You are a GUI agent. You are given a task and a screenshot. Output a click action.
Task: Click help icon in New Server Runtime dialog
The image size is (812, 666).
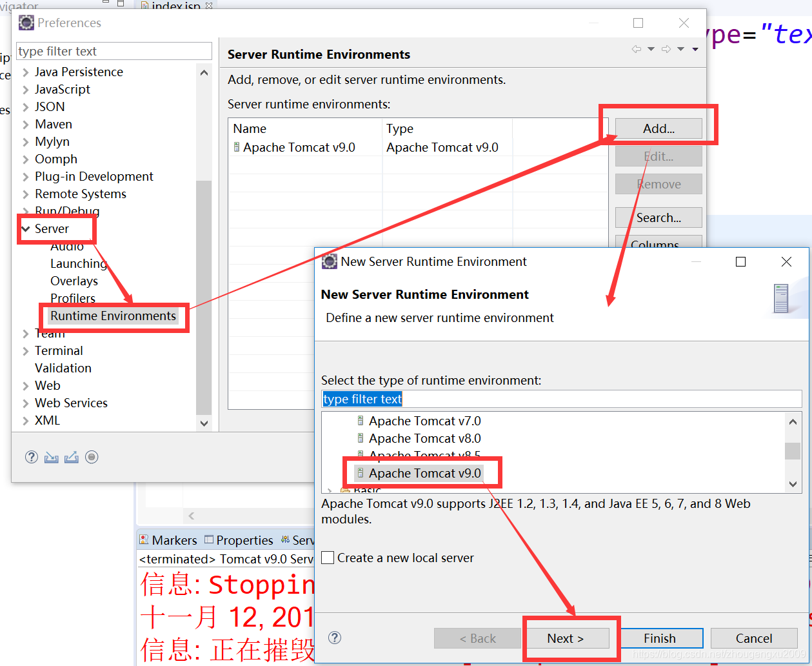(335, 638)
